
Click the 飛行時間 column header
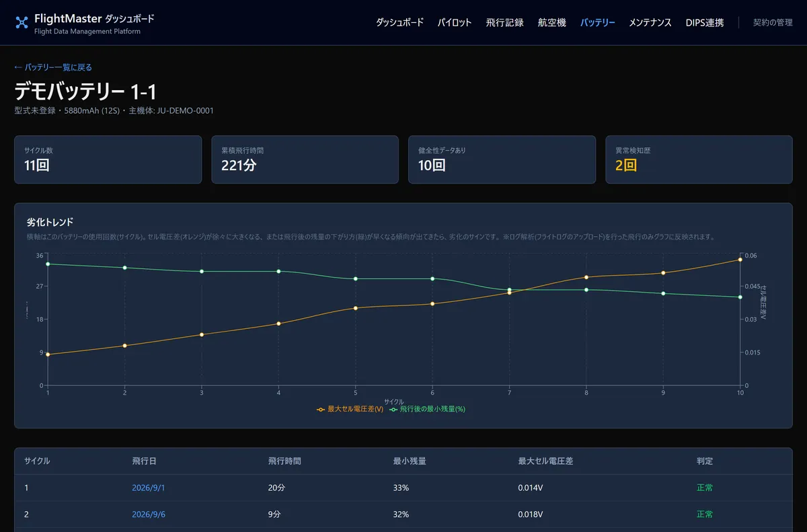[x=284, y=461]
